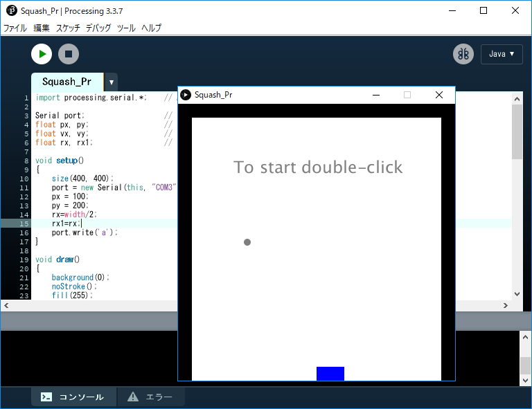
Task: Minimize the Squash_Pr sketch window
Action: pos(376,95)
